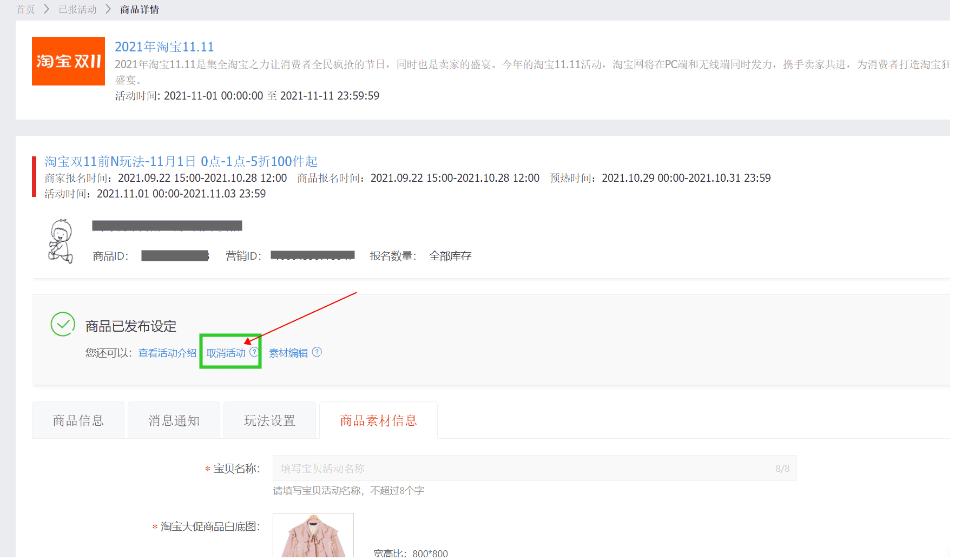Click the breadcrumb arrow after 已报活动
955x560 pixels.
coord(108,9)
